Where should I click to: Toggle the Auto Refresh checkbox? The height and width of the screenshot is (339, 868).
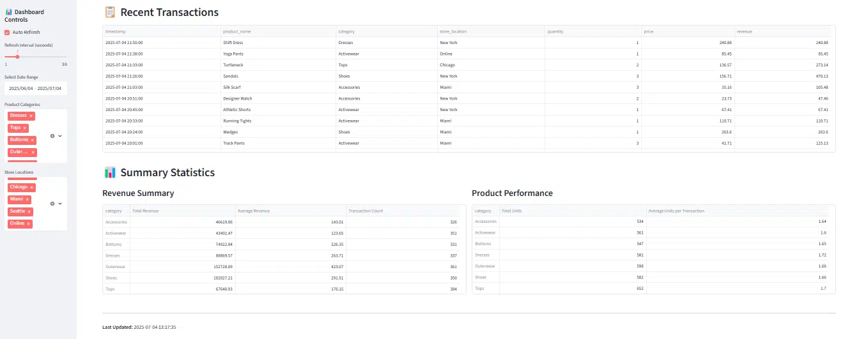pos(7,32)
